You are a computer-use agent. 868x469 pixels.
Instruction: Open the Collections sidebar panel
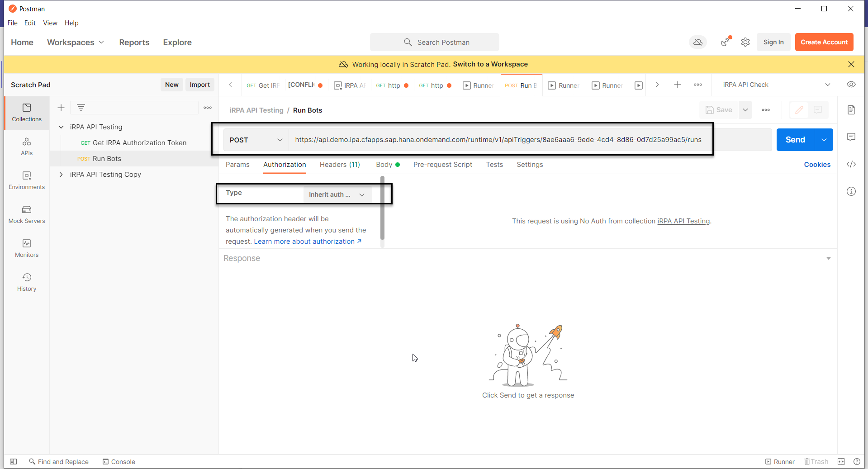point(27,113)
